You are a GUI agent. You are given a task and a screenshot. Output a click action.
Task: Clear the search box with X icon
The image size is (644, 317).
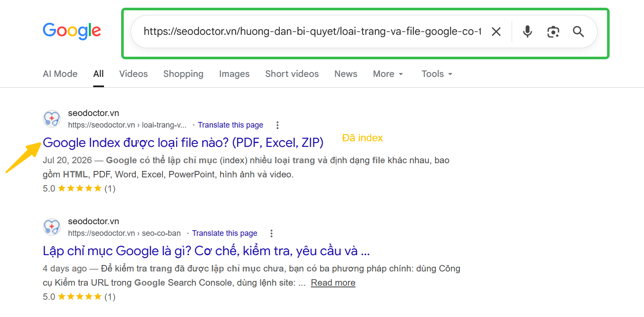(x=496, y=32)
